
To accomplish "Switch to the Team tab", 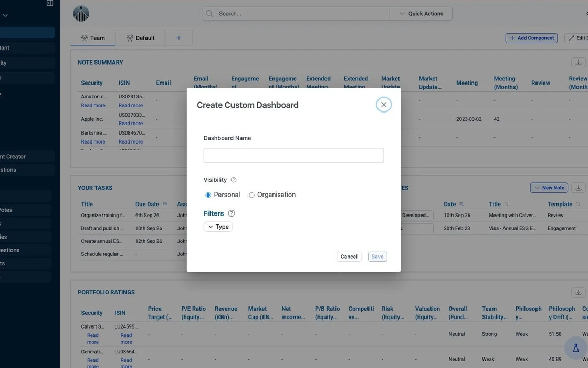I will (92, 38).
